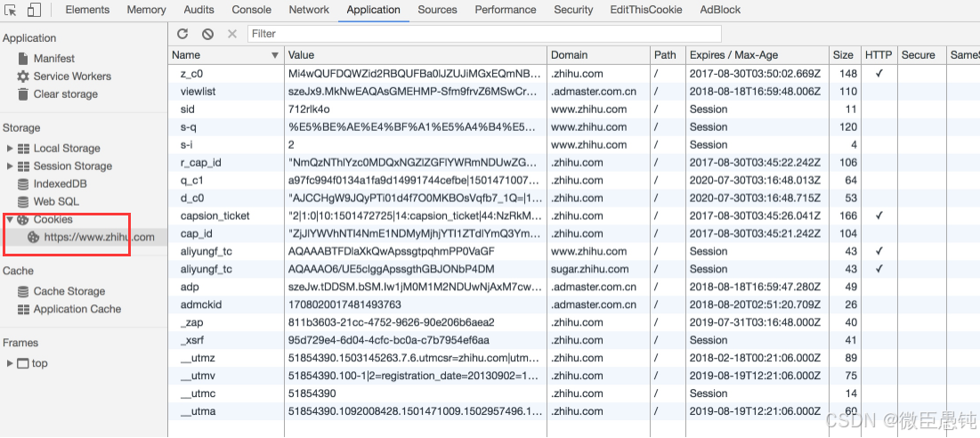Viewport: 980px width, 438px height.
Task: Sort by the Name column dropdown arrow
Action: coord(274,55)
